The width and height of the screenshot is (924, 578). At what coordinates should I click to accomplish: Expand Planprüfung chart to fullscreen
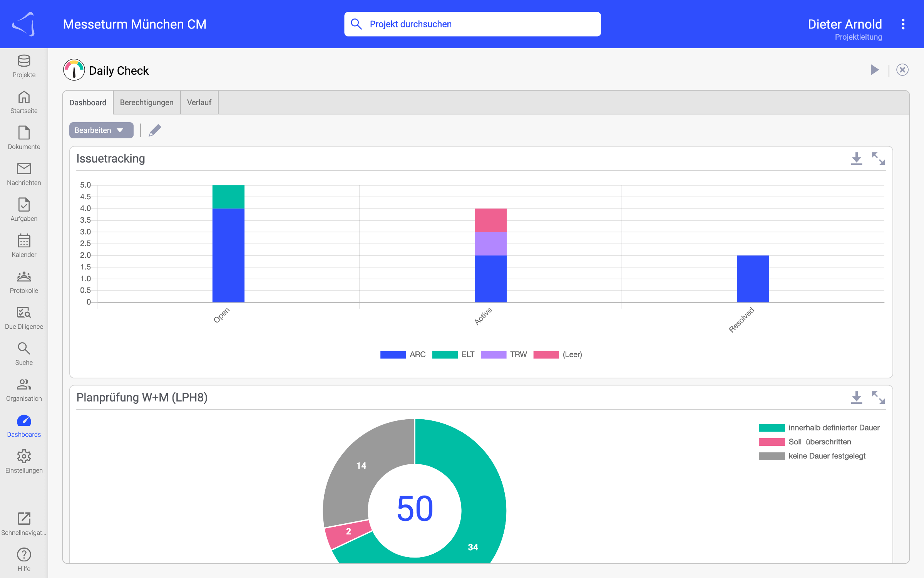coord(878,397)
